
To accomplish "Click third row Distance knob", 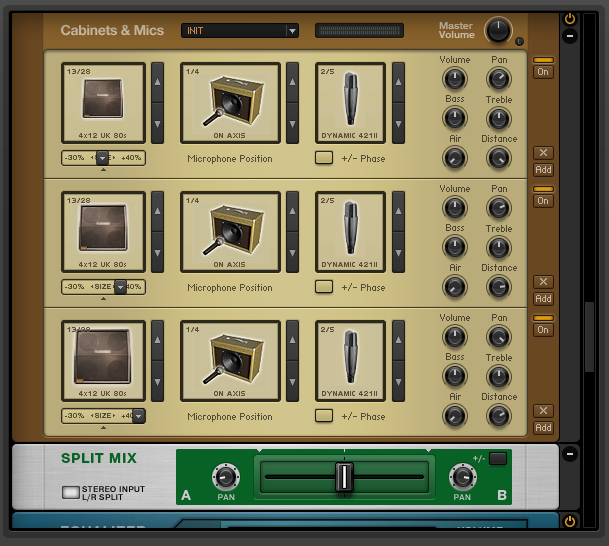I will [x=499, y=416].
